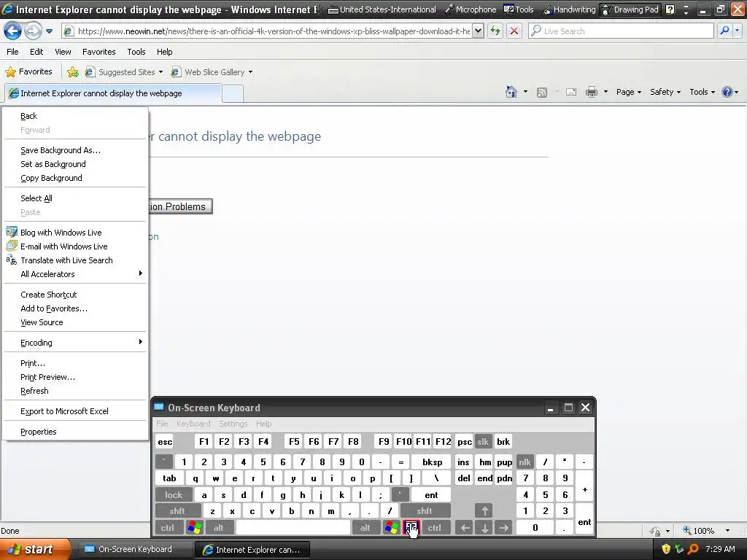Open On-Screen Keyboard's Keyboard menu
747x560 pixels.
193,424
